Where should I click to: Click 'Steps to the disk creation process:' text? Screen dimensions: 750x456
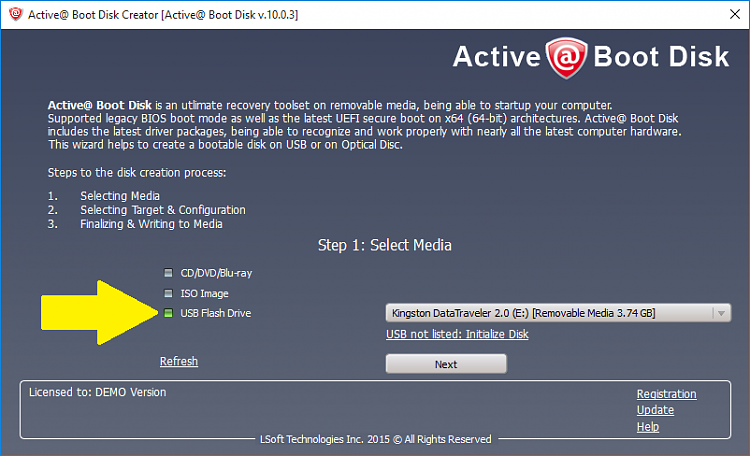[137, 173]
